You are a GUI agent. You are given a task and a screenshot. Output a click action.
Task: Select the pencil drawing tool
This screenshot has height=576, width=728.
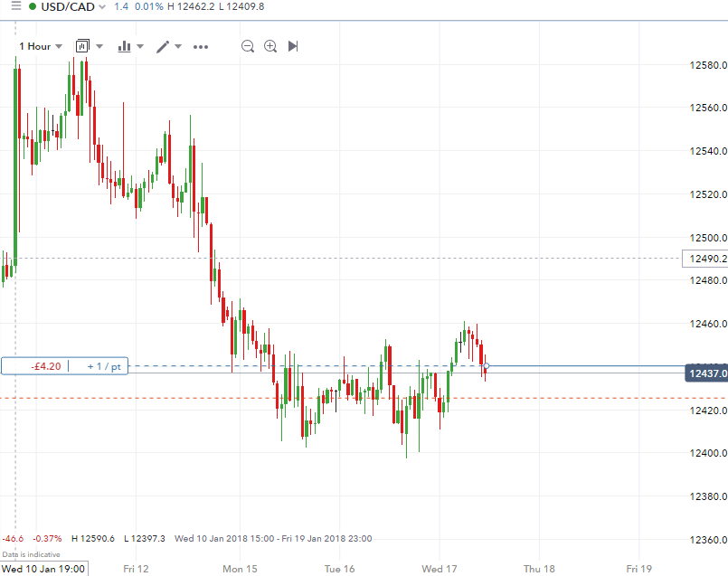pyautogui.click(x=163, y=46)
